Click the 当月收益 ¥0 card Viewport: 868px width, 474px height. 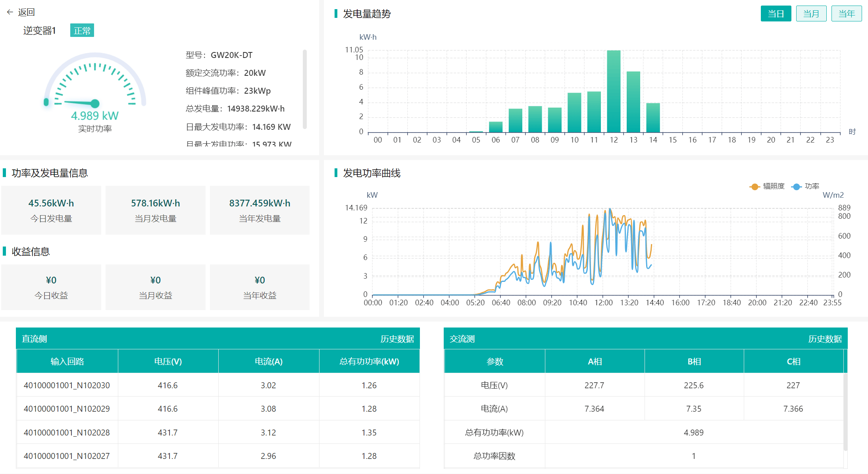pos(156,287)
